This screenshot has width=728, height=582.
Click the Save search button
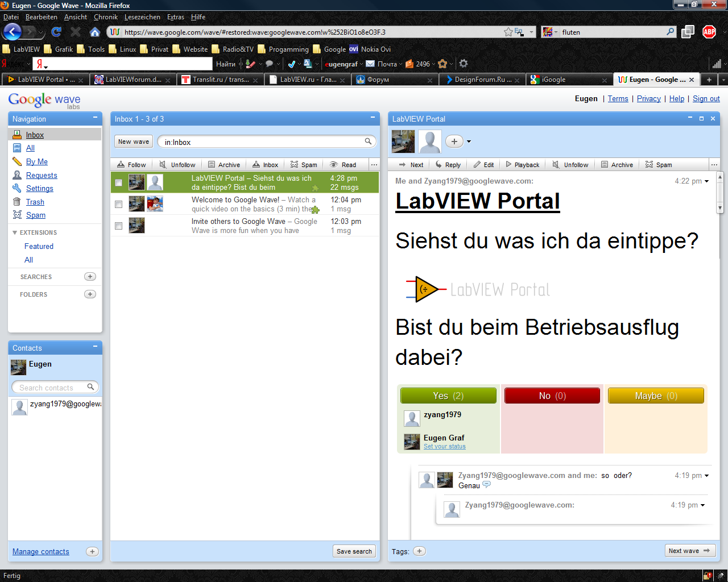click(354, 551)
